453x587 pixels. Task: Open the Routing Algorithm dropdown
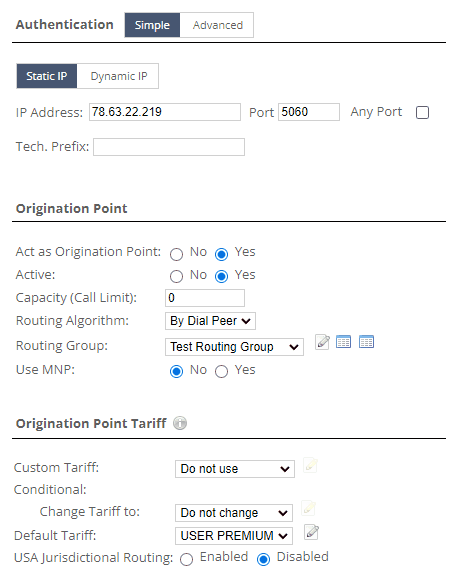pos(210,321)
